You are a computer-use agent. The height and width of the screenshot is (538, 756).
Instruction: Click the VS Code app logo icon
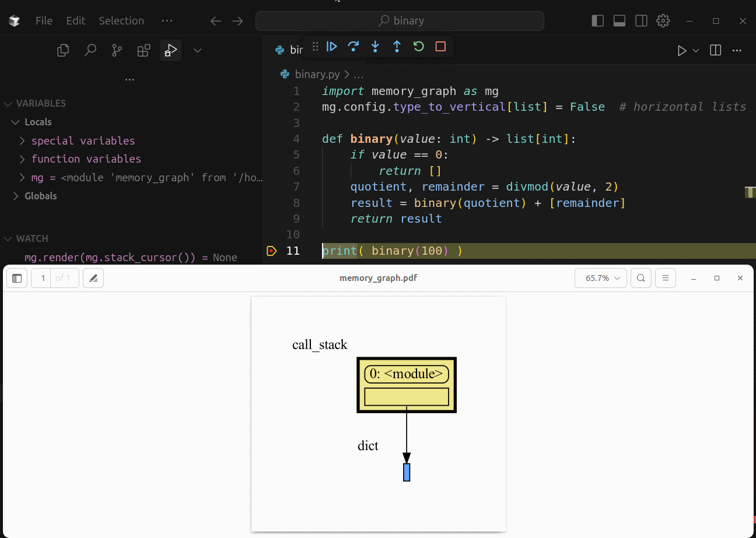15,21
